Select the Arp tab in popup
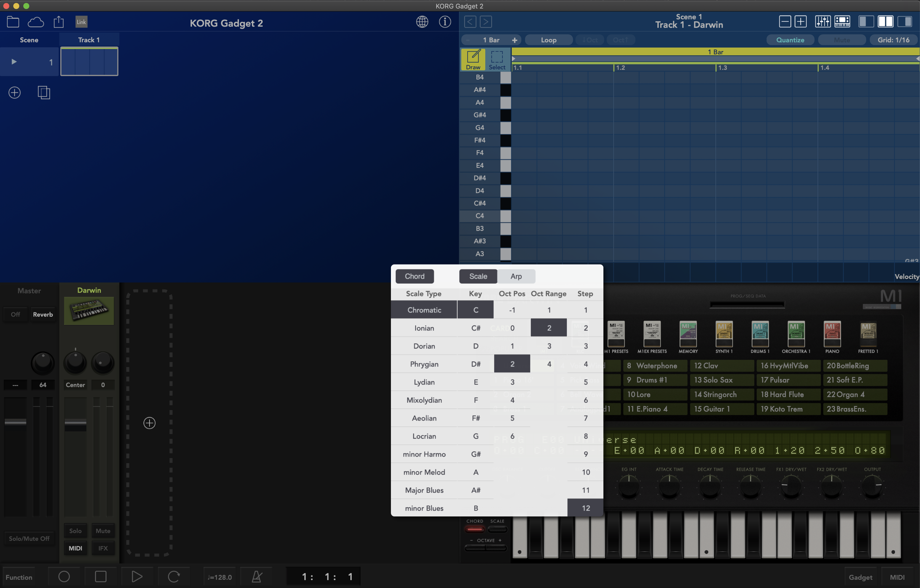The image size is (920, 588). [x=516, y=276]
